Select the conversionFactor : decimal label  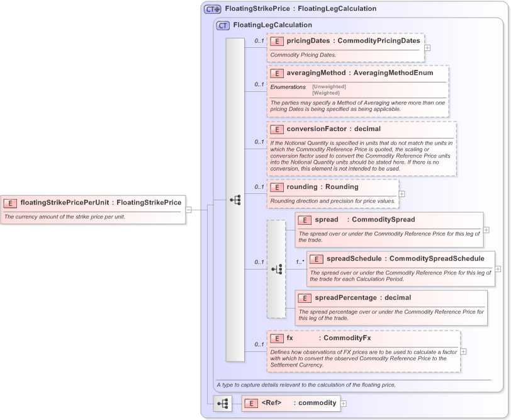click(334, 129)
